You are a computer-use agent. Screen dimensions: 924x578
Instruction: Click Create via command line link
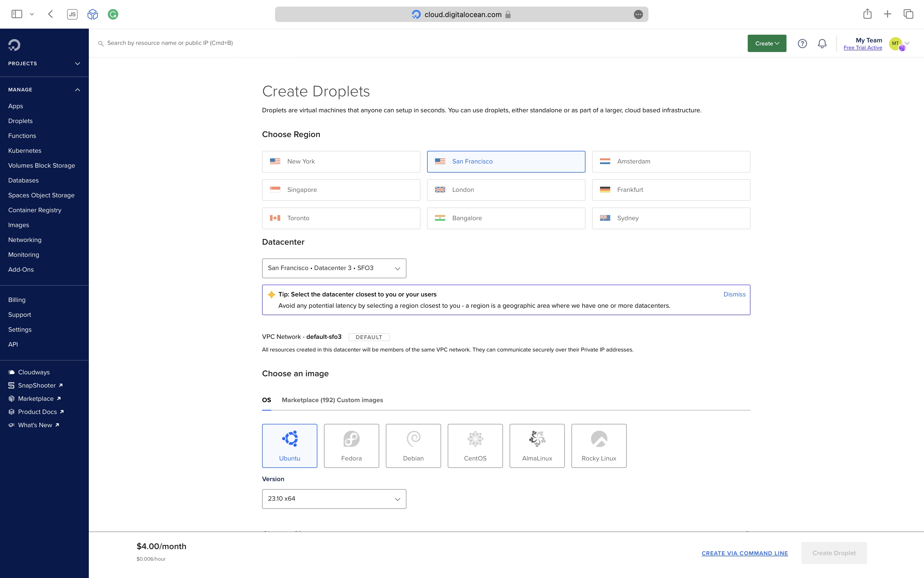(744, 553)
